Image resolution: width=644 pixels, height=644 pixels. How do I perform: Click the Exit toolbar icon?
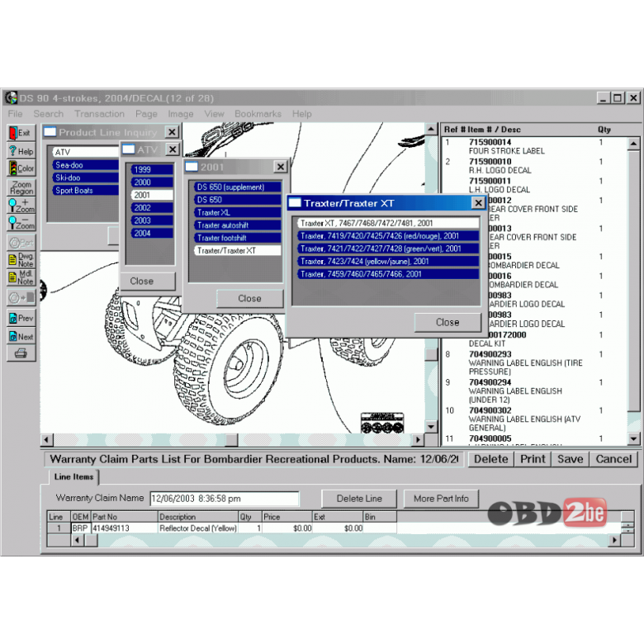pos(21,133)
